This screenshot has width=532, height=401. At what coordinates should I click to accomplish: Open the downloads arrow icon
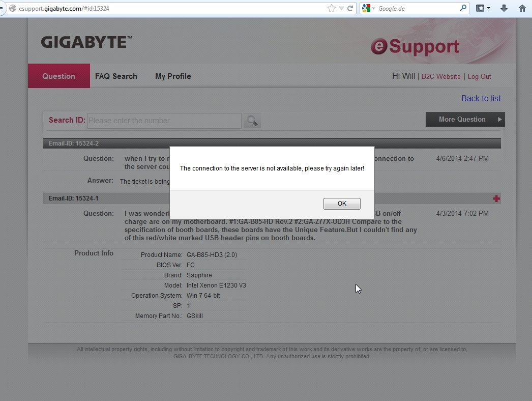point(504,8)
